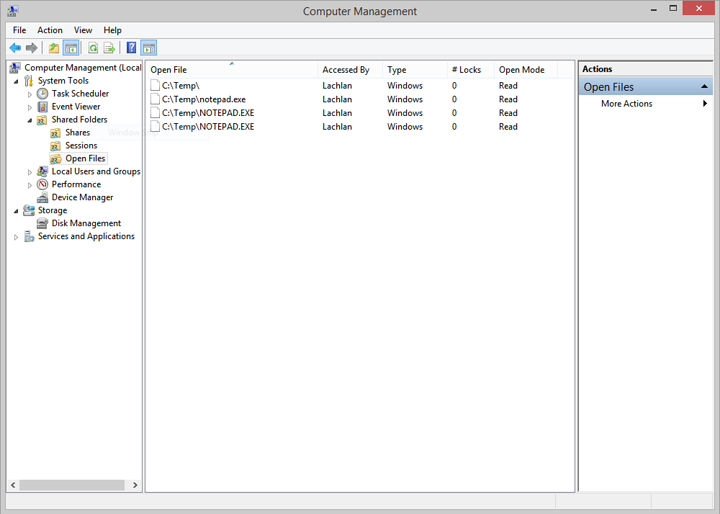Click the Device Manager icon in tree

42,198
